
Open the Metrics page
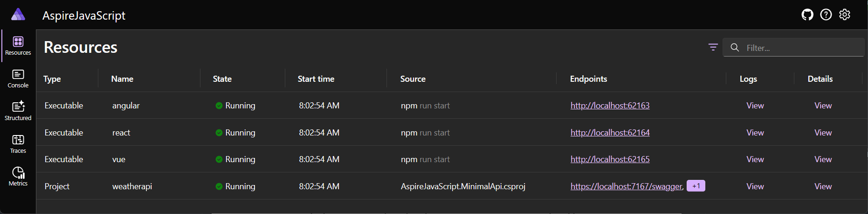pyautogui.click(x=18, y=177)
